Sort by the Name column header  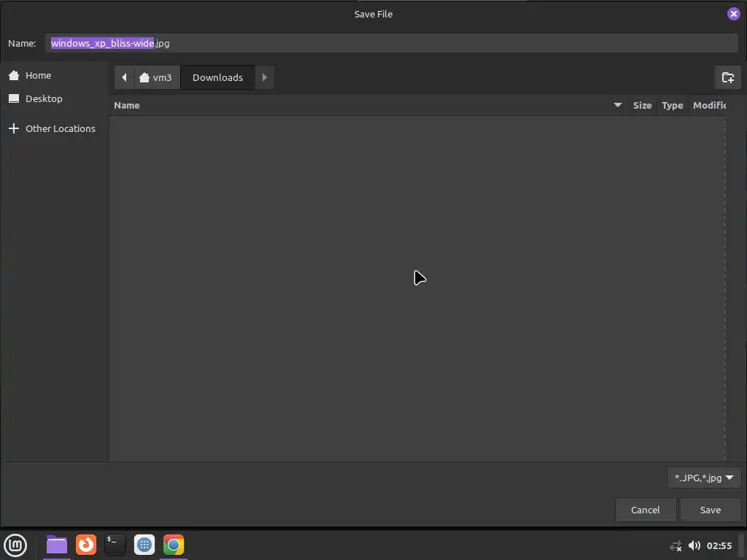tap(368, 105)
